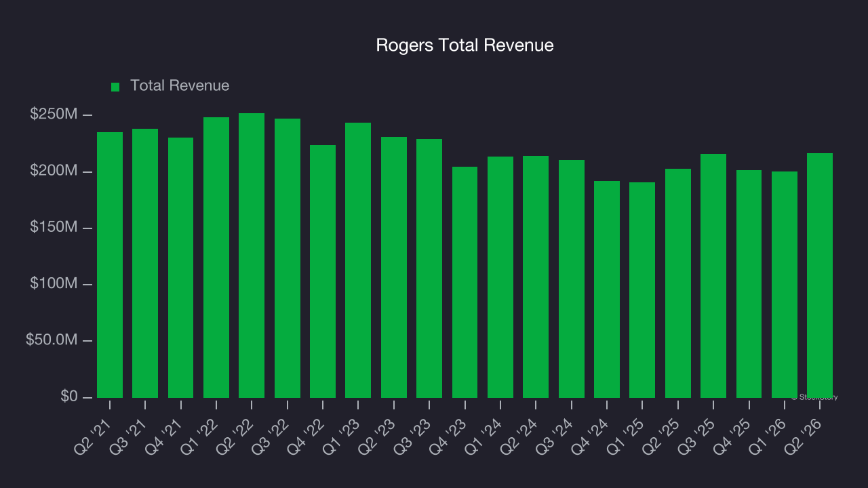
Task: Click the $50.0M y-axis label
Action: pyautogui.click(x=52, y=340)
